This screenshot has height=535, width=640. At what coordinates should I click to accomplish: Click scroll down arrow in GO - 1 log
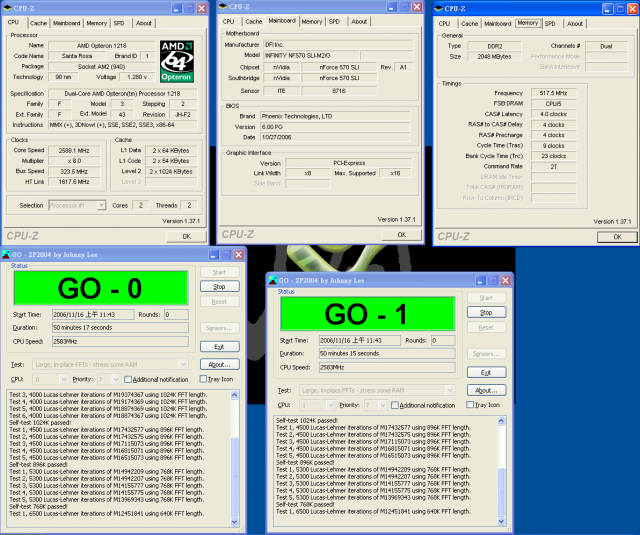502,521
